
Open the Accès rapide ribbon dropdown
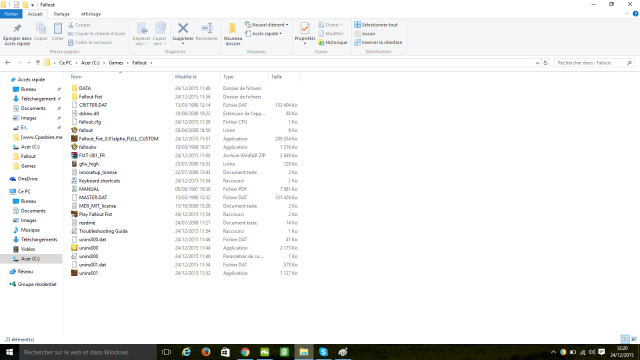[x=264, y=33]
